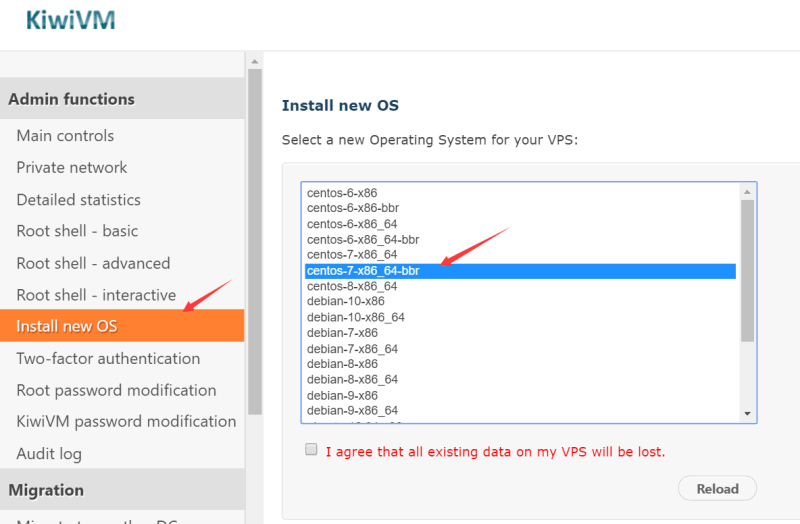Image resolution: width=800 pixels, height=524 pixels.
Task: Click the red agreement warning text
Action: point(495,452)
